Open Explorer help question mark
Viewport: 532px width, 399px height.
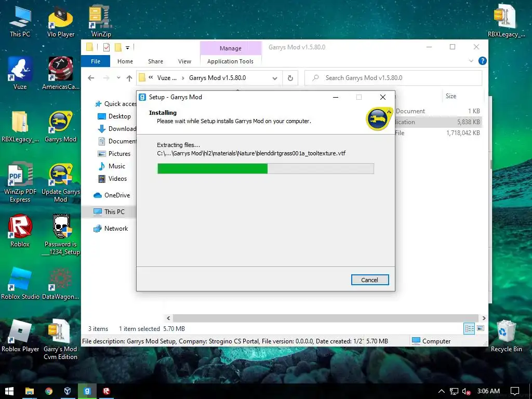coord(482,61)
